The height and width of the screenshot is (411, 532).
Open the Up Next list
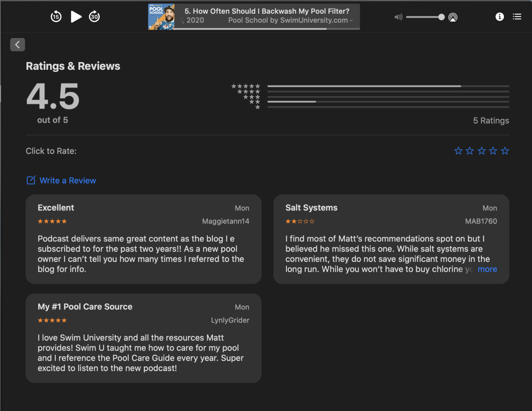pyautogui.click(x=517, y=17)
